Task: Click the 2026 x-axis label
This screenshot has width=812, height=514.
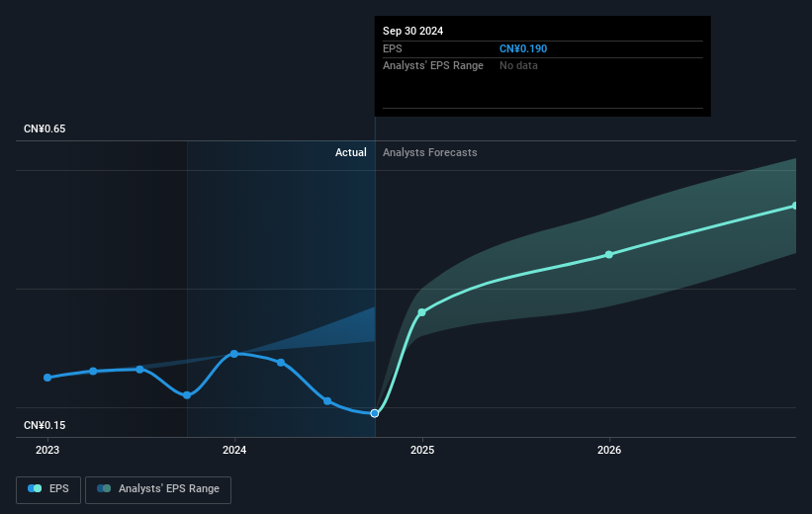Action: click(x=609, y=451)
